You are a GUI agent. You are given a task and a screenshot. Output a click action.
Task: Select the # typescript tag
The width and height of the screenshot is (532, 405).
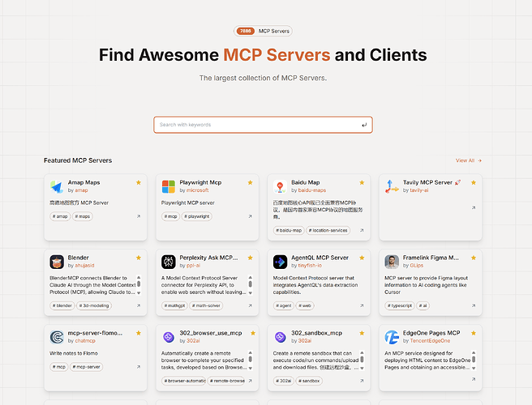point(400,305)
